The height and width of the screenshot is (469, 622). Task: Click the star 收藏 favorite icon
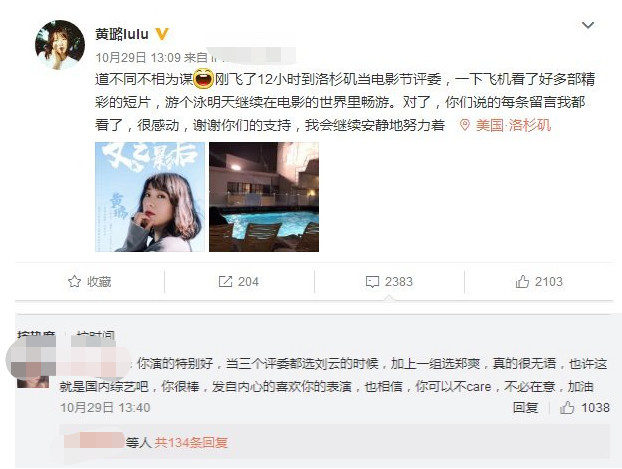74,281
